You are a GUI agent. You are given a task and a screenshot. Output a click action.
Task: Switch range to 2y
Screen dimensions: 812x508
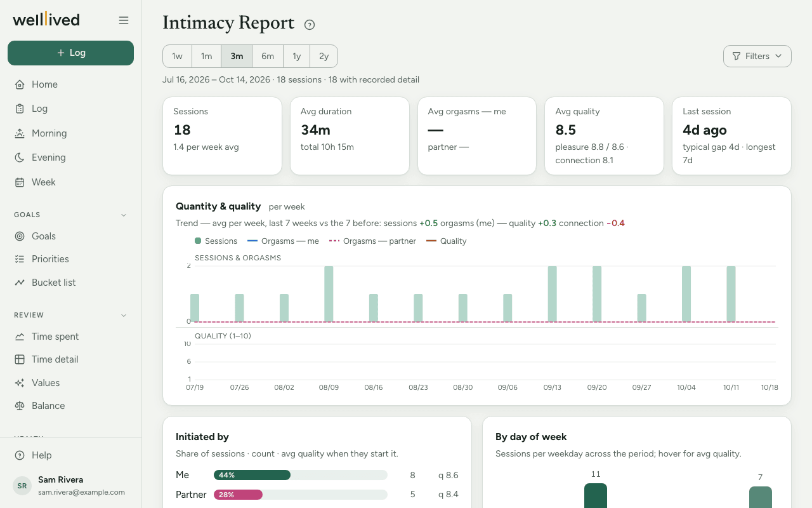click(x=324, y=56)
